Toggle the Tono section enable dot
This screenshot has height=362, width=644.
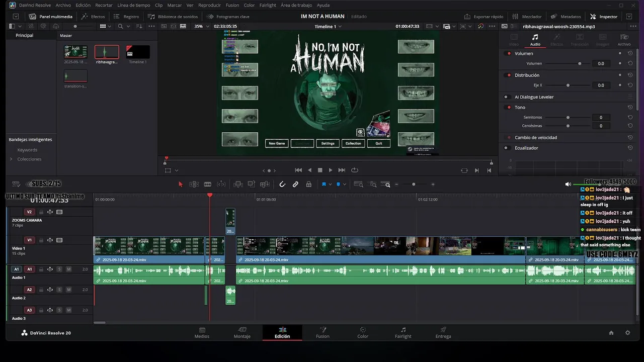tap(509, 108)
